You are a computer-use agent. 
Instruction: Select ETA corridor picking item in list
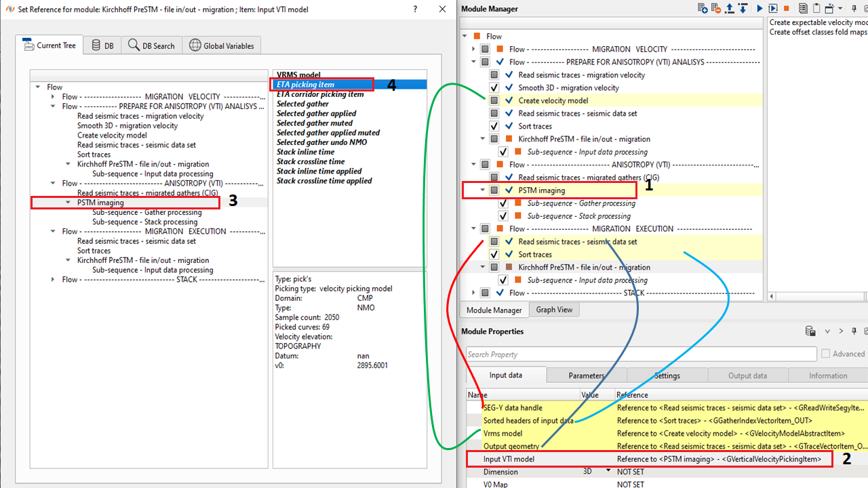pos(320,94)
